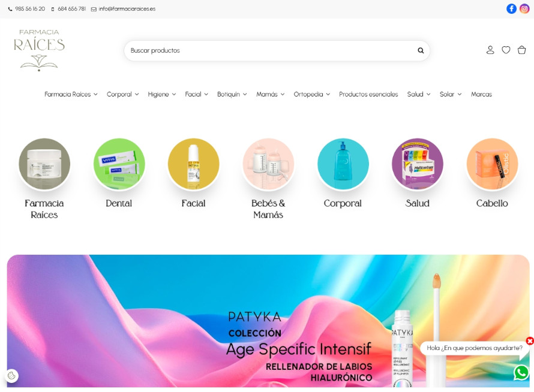Image resolution: width=534 pixels, height=392 pixels.
Task: Open the Patyka Age Specific Intensif banner
Action: click(268, 321)
